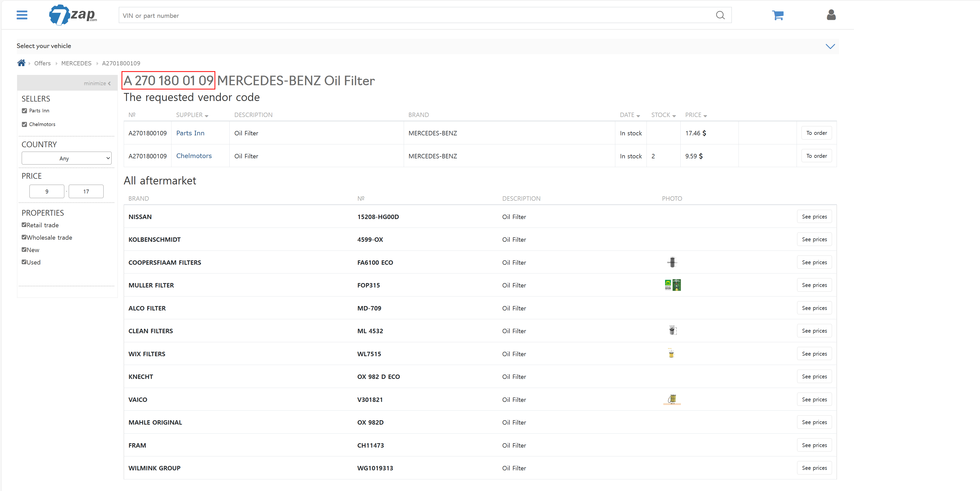
Task: Go home via breadcrumb house icon
Action: tap(21, 63)
